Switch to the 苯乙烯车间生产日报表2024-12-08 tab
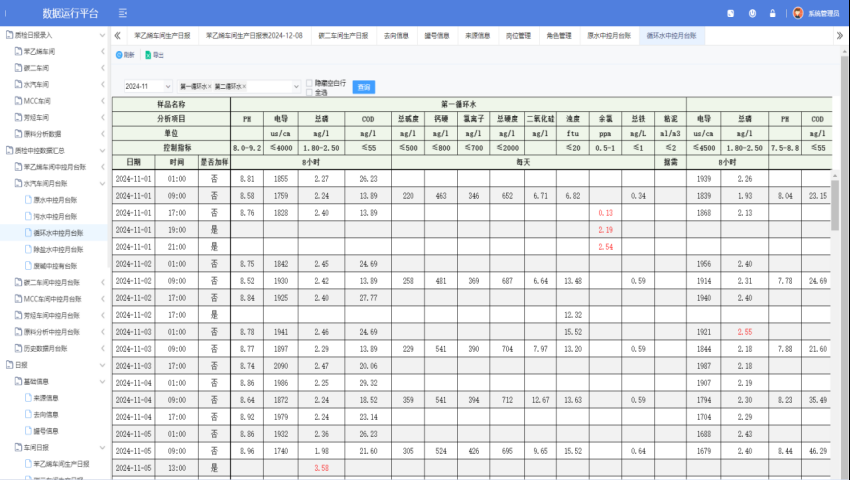This screenshot has height=480, width=850. coord(254,36)
